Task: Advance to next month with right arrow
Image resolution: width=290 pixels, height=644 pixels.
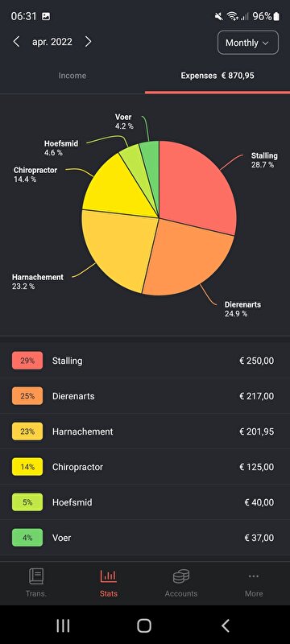Action: click(x=88, y=42)
